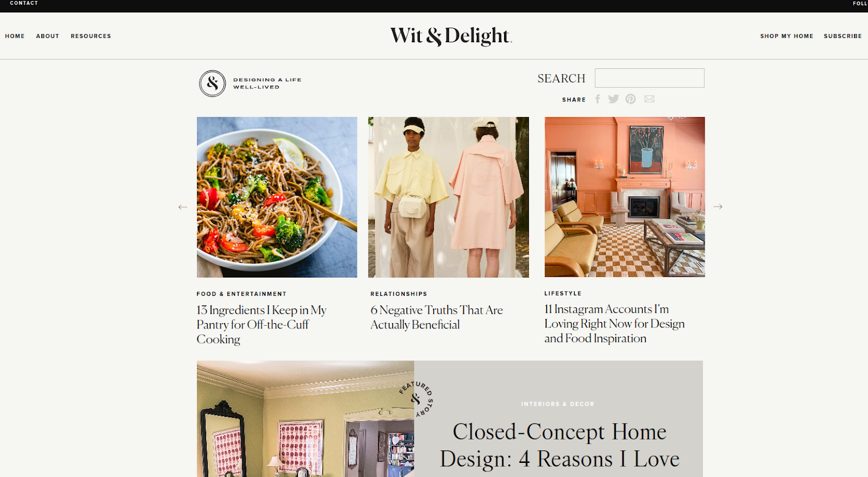This screenshot has height=477, width=868.
Task: Open the Resources menu
Action: pyautogui.click(x=91, y=36)
